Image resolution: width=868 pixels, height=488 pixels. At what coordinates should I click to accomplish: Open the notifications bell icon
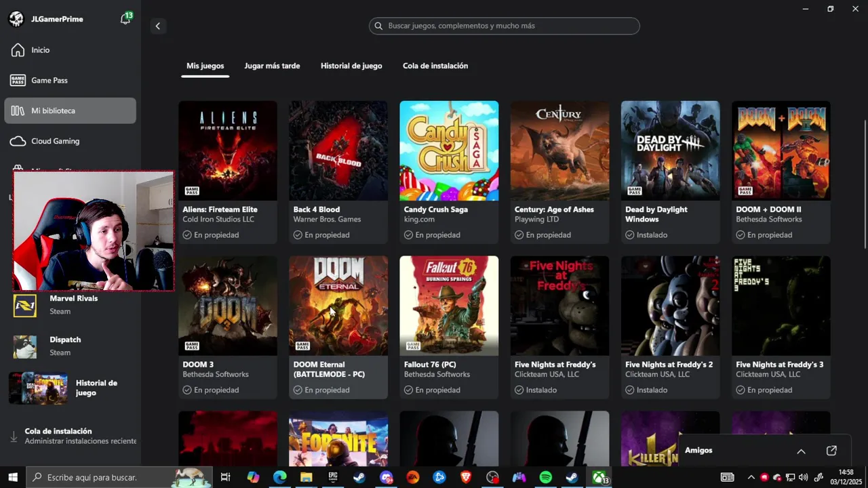[x=125, y=18]
